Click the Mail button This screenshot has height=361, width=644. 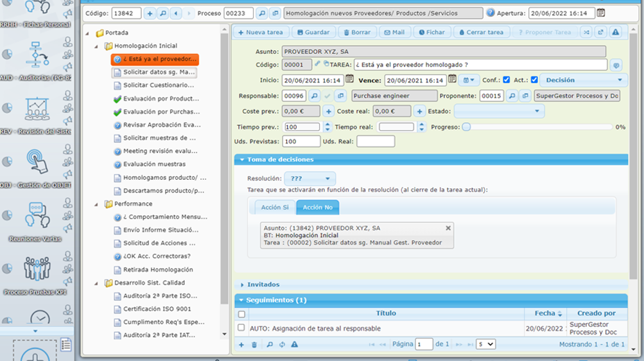pos(394,32)
